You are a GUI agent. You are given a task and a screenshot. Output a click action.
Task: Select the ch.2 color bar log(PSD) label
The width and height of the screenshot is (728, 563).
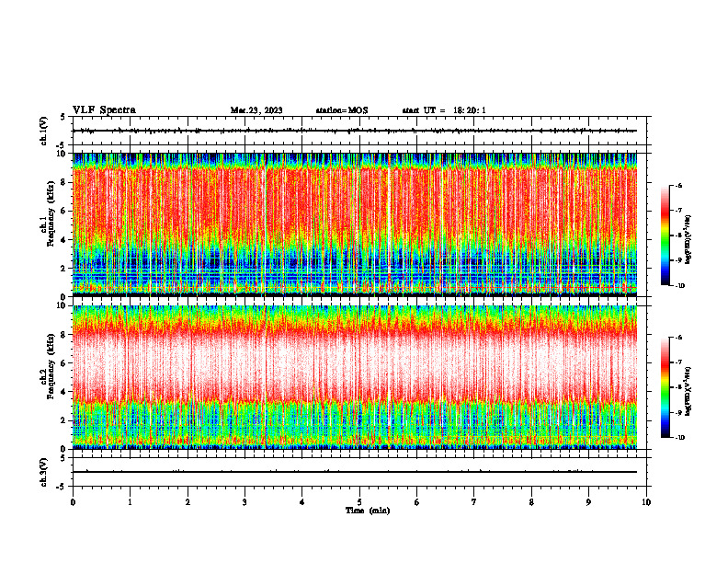[688, 391]
